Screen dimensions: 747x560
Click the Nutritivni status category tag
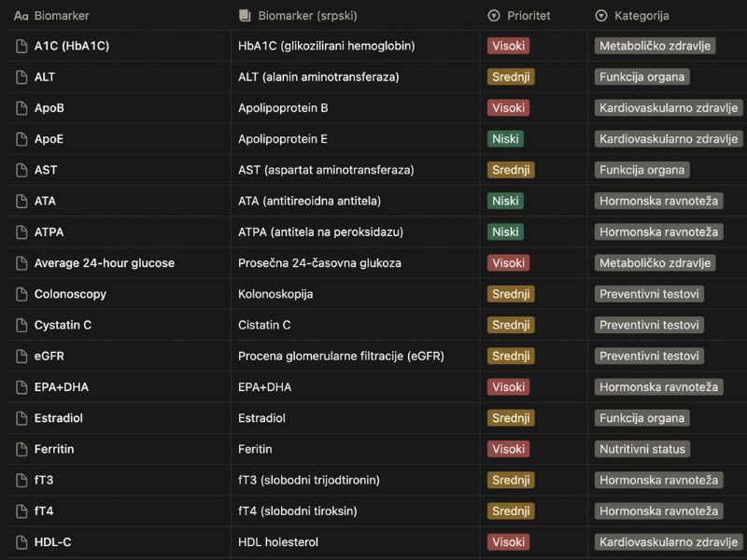coord(642,449)
